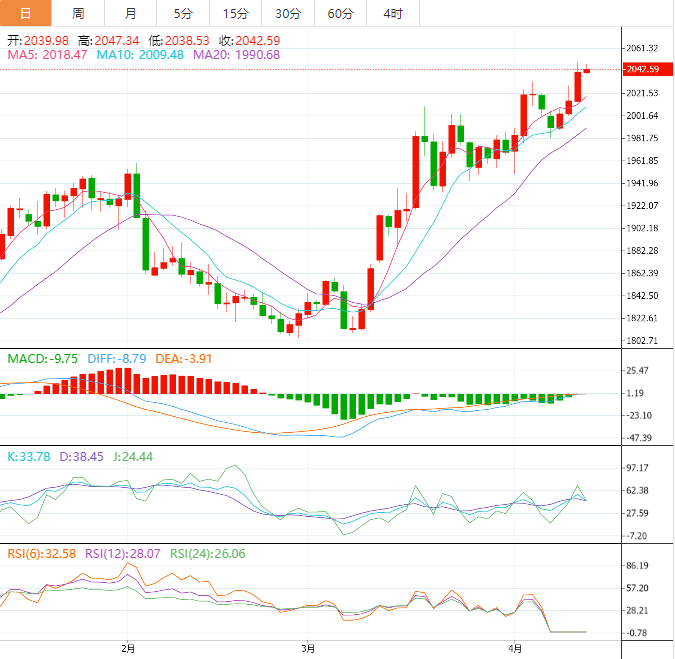Screen dimensions: 675x659
Task: Click the 27.59 KDJ axis label
Action: pyautogui.click(x=638, y=513)
